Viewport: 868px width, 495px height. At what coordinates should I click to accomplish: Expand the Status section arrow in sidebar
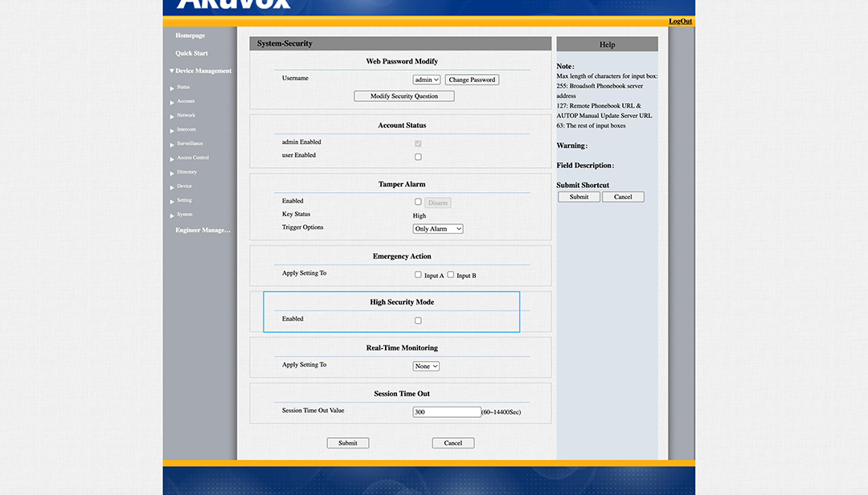tap(172, 88)
